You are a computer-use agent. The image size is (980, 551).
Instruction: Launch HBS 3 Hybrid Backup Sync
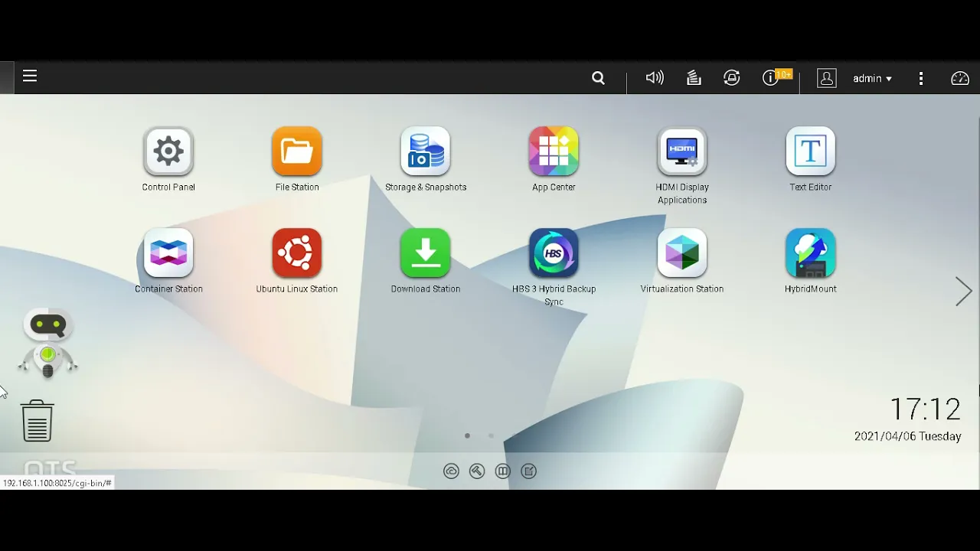554,253
